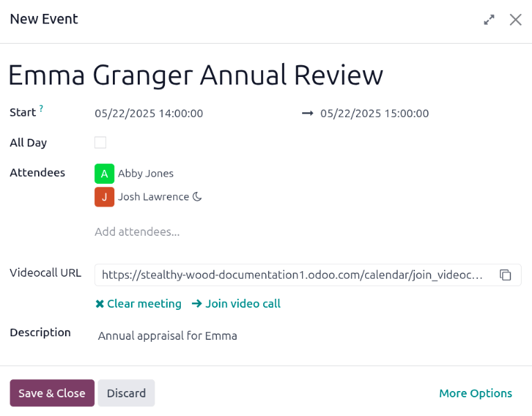The width and height of the screenshot is (532, 416).
Task: Copy the videocall URL with clipboard icon
Action: click(x=506, y=275)
